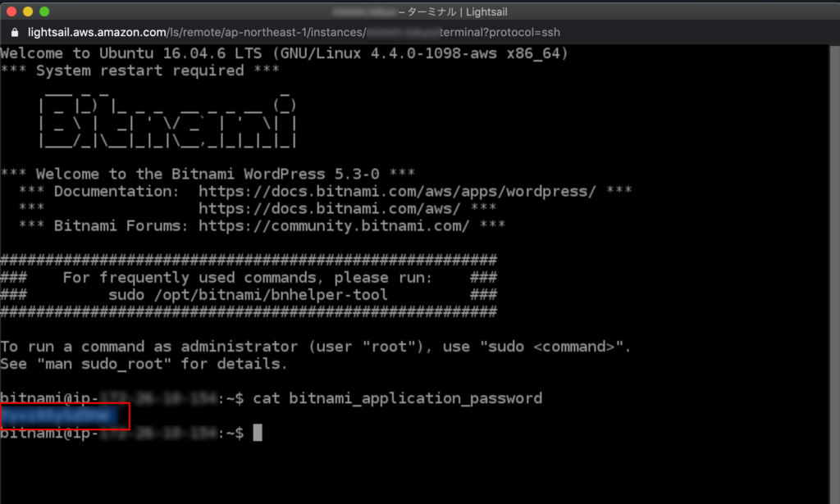Click the Welcome to Ubuntu 16.04.6 line

coord(284,53)
